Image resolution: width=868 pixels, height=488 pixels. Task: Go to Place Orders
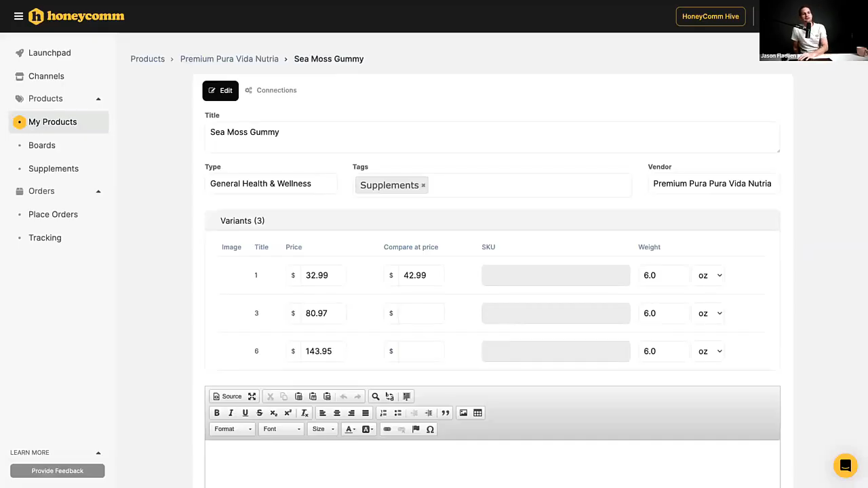pos(53,214)
